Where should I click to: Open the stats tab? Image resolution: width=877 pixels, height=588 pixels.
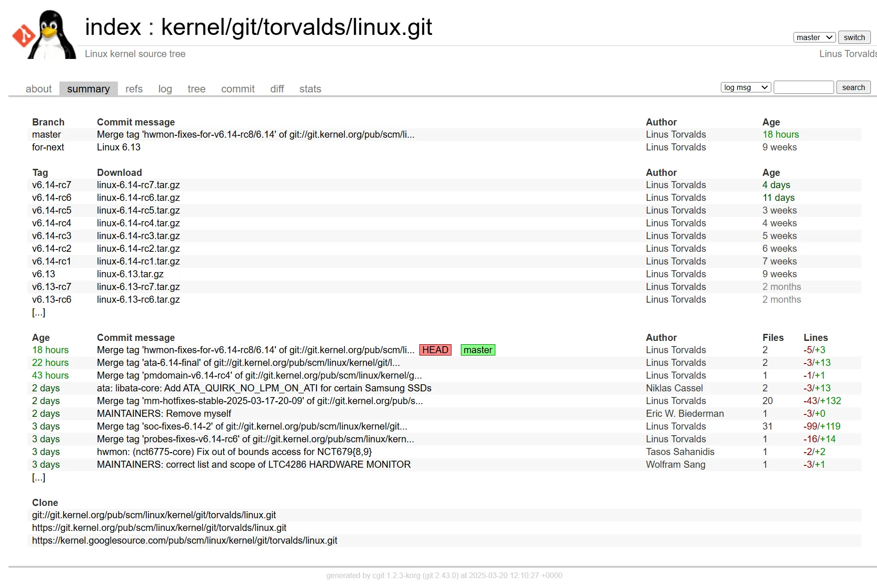[x=310, y=89]
